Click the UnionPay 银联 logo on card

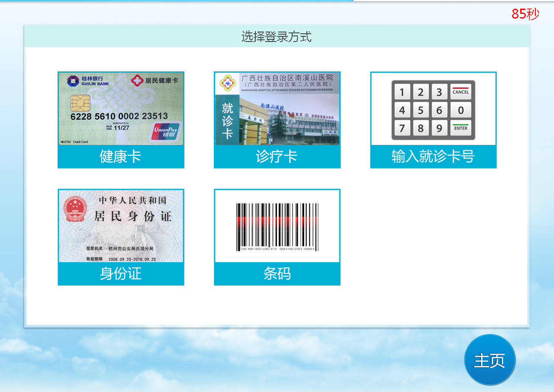coord(166,132)
